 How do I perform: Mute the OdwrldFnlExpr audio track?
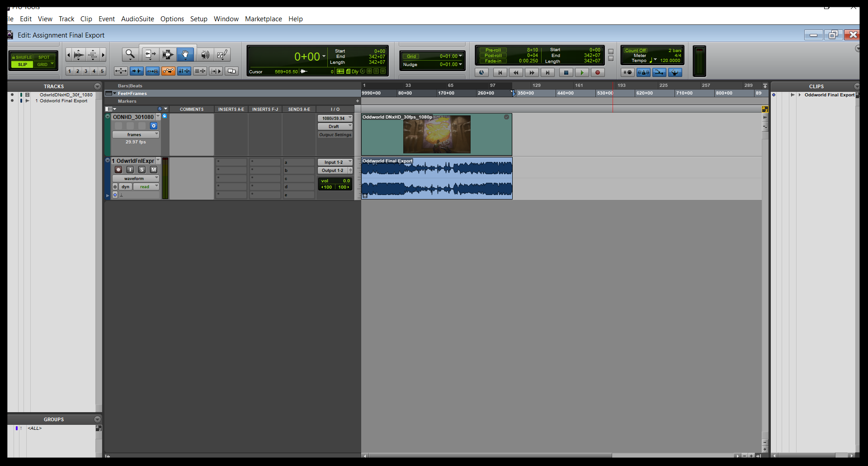point(154,170)
